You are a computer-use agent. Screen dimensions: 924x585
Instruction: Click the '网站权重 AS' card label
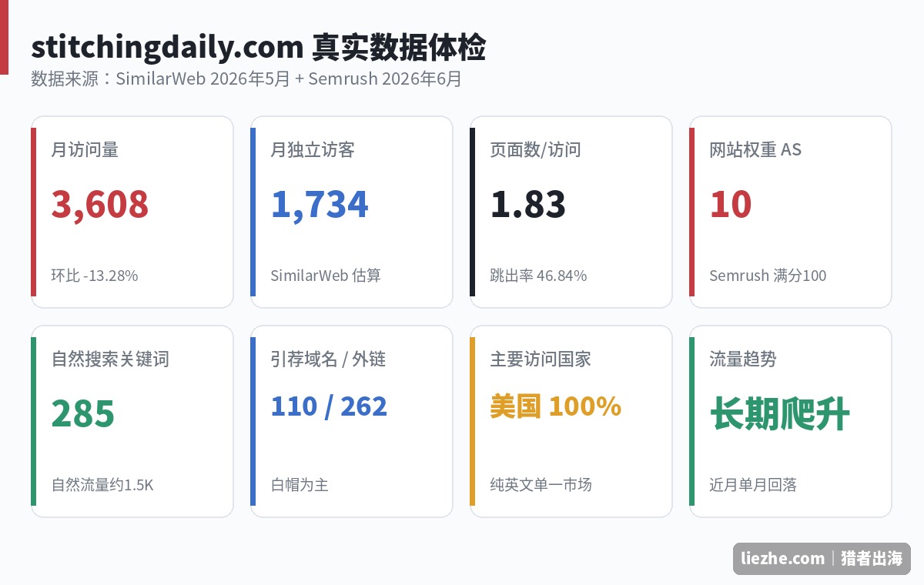[x=755, y=149]
